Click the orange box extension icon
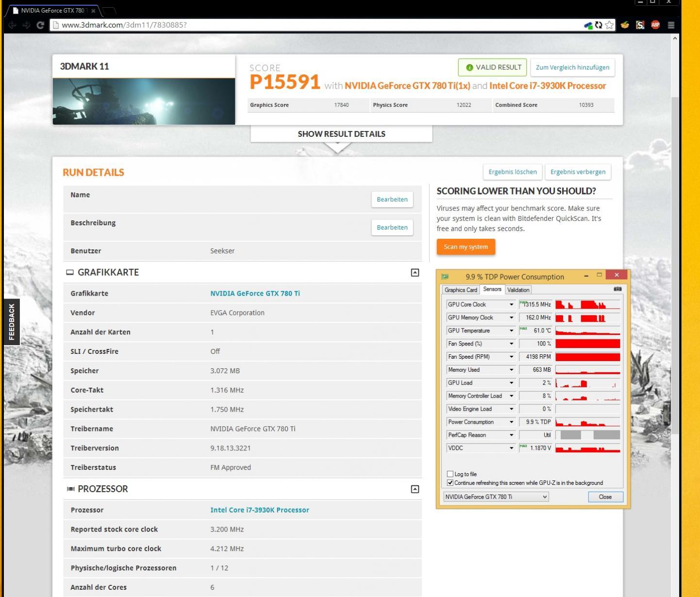 (625, 25)
